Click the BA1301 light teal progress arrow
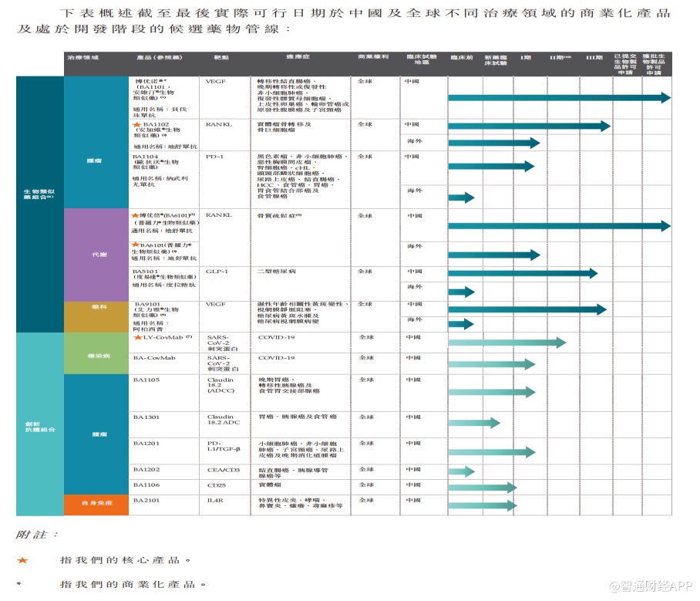Image resolution: width=700 pixels, height=601 pixels. coord(473,423)
